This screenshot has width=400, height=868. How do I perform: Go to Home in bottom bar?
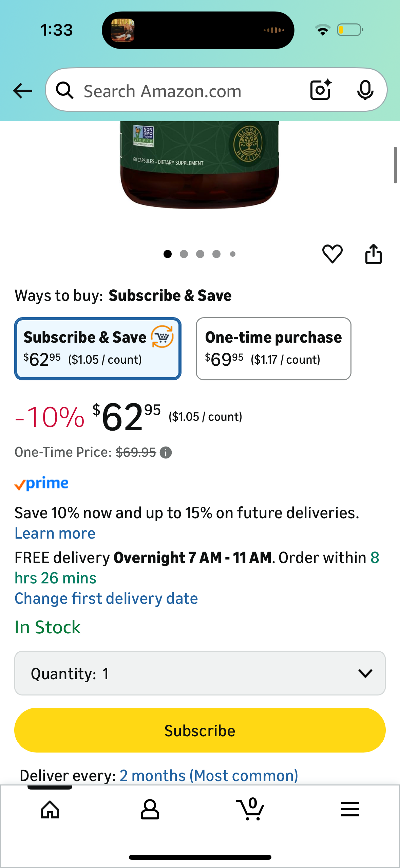click(50, 810)
